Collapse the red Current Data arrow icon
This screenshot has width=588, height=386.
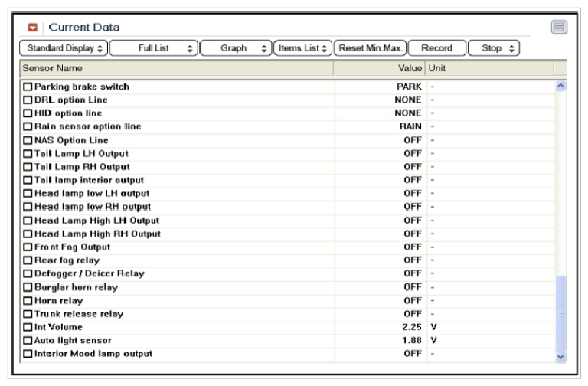[x=33, y=28]
